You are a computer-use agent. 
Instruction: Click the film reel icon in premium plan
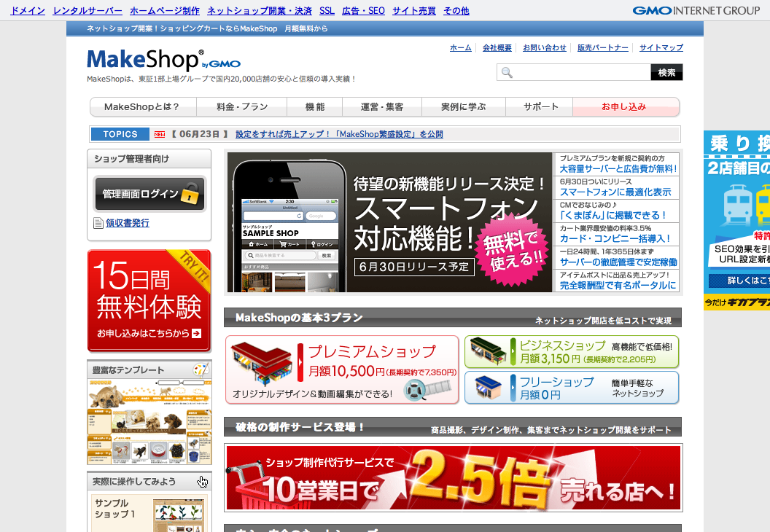(427, 390)
